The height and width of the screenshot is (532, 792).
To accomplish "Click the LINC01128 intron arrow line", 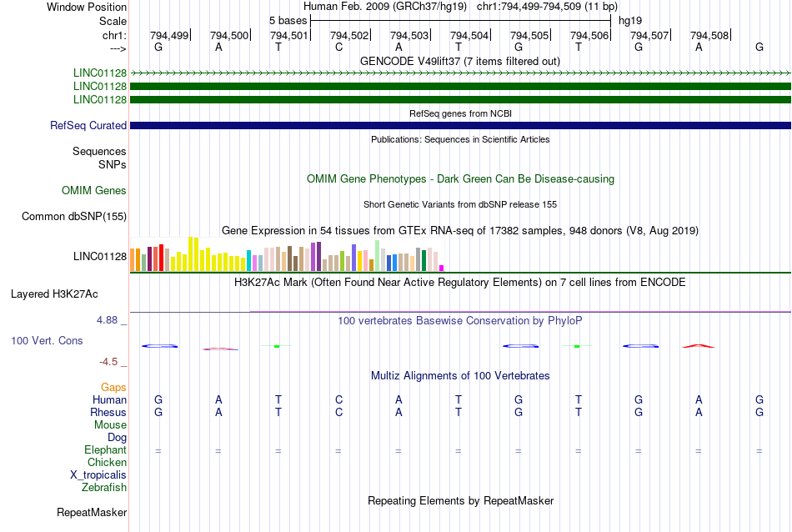I will (460, 73).
